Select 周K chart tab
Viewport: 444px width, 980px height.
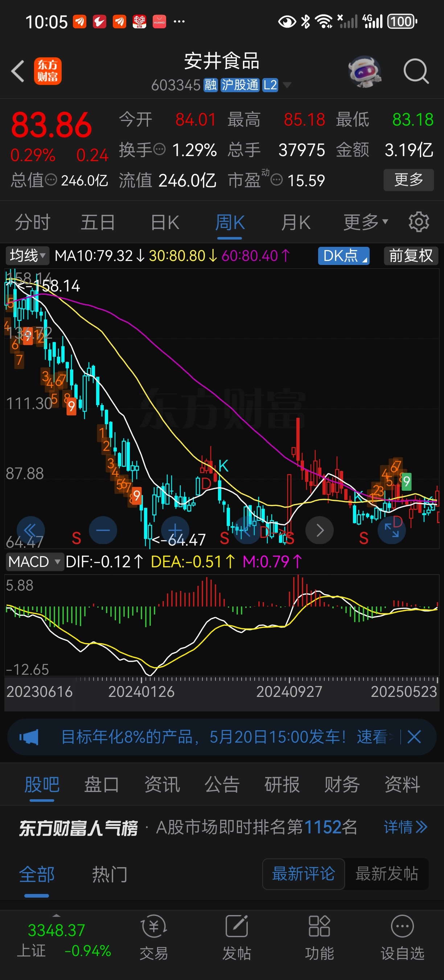click(x=230, y=222)
